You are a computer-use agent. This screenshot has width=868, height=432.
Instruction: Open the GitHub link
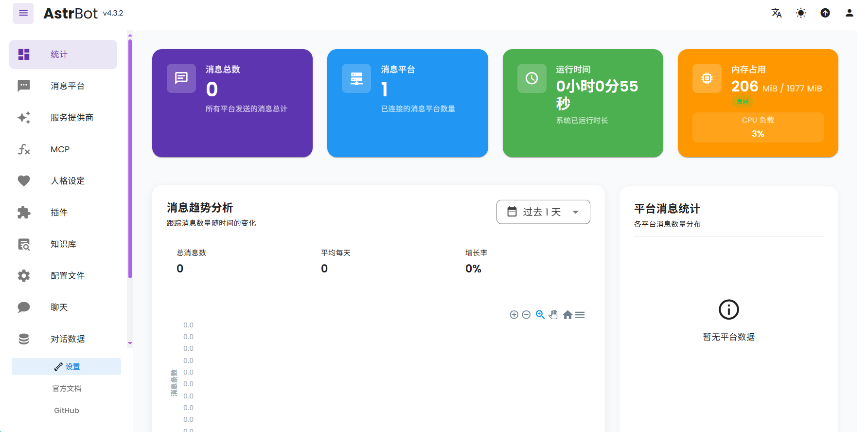(x=67, y=411)
